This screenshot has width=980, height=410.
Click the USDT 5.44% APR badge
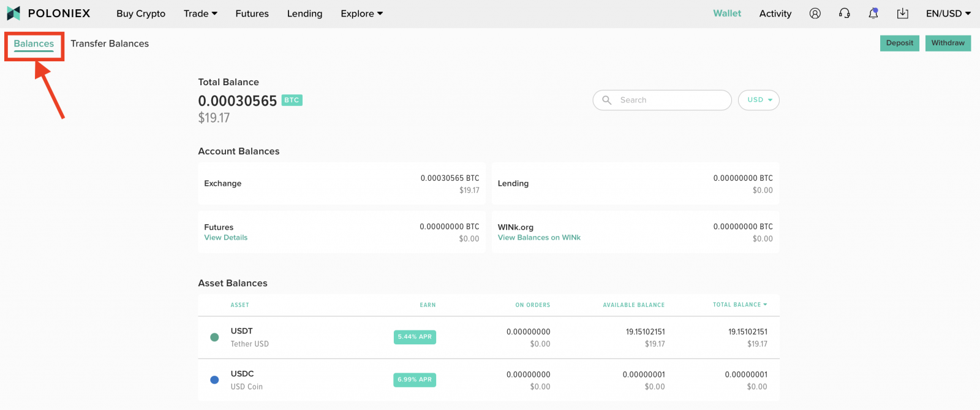click(x=415, y=337)
